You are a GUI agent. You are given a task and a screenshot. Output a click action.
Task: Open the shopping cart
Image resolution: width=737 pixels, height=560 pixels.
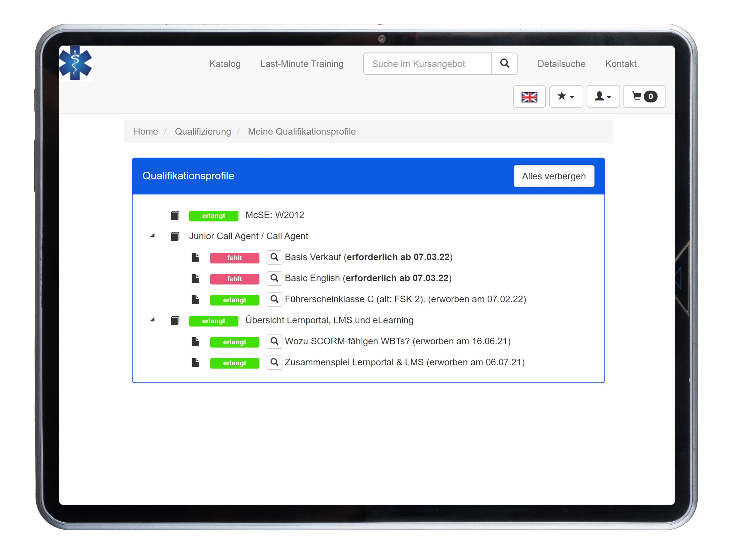point(644,97)
